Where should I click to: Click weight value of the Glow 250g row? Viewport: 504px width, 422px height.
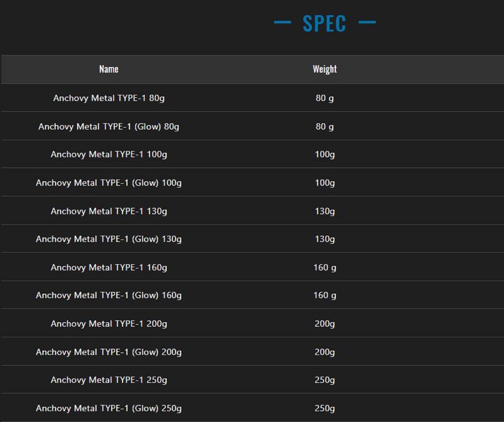(325, 408)
